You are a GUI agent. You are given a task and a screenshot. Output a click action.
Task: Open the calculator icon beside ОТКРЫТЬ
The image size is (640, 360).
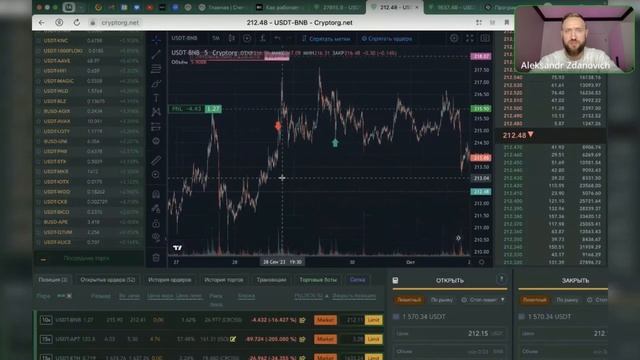pyautogui.click(x=395, y=280)
